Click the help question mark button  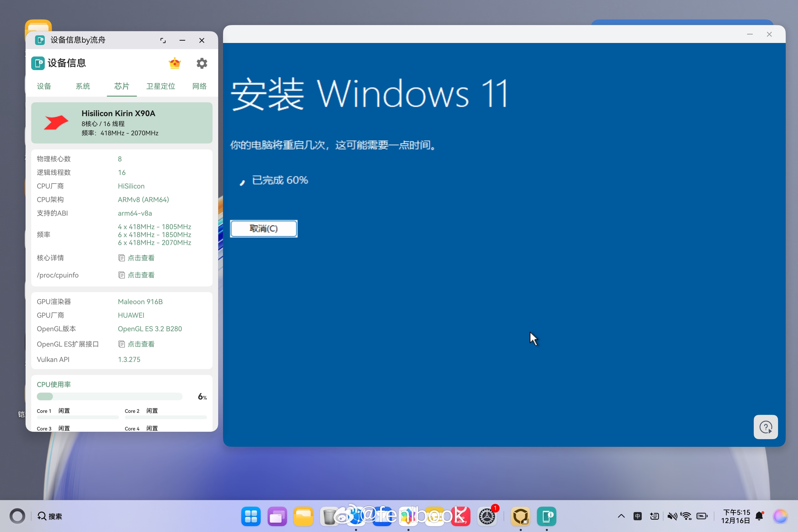766,427
